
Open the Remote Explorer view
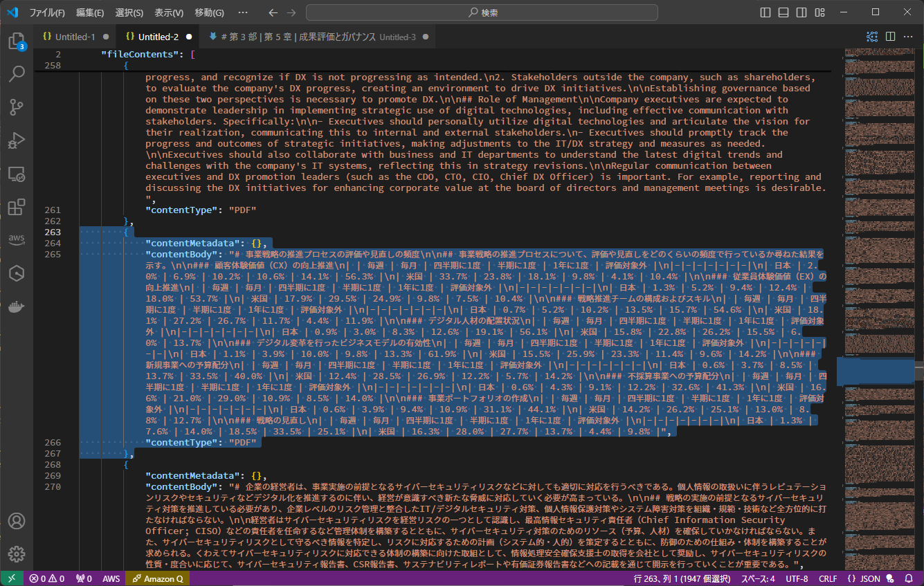click(x=17, y=174)
